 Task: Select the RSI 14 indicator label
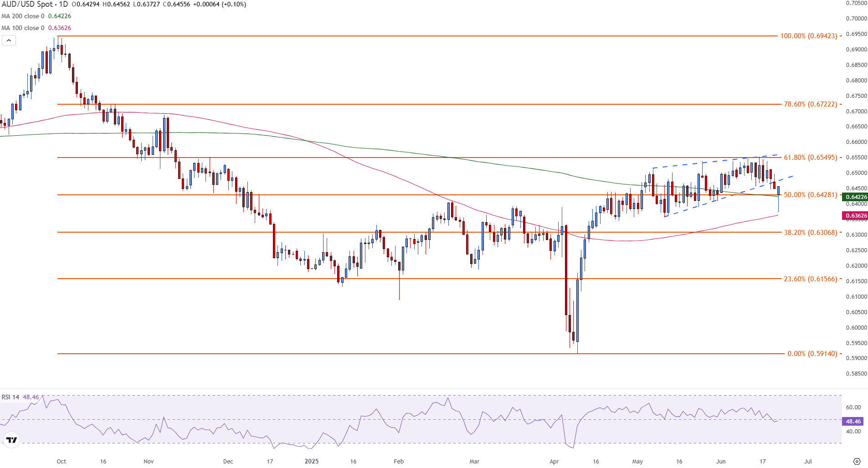(x=10, y=397)
